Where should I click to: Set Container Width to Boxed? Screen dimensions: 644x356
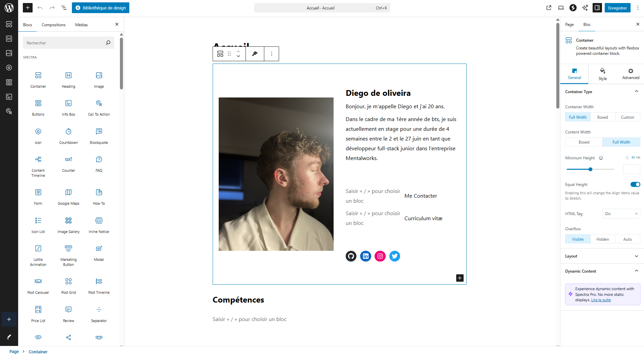point(602,117)
